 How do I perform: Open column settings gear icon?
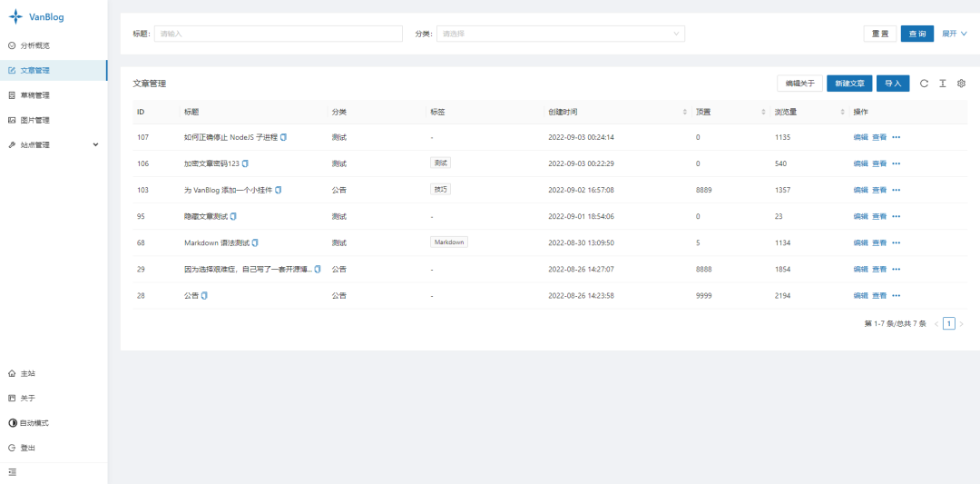point(962,84)
